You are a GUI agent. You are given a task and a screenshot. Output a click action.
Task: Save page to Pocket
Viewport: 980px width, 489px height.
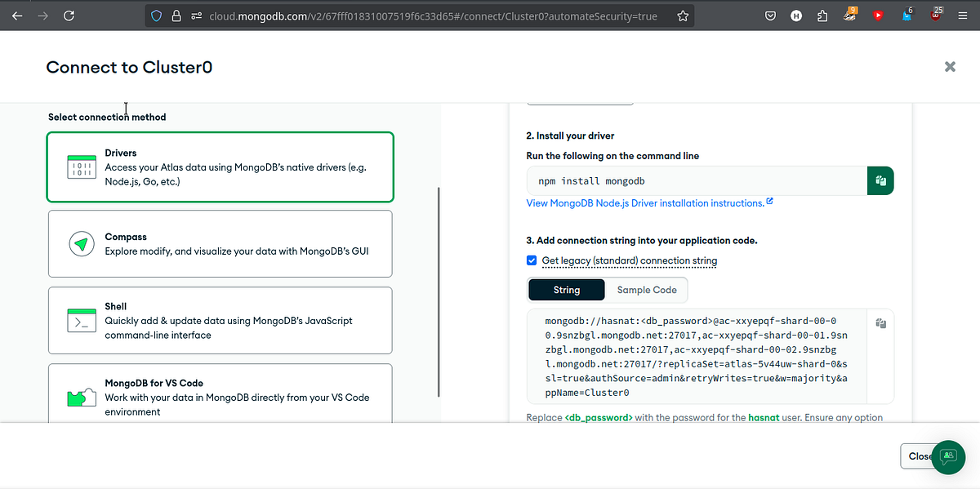tap(770, 15)
